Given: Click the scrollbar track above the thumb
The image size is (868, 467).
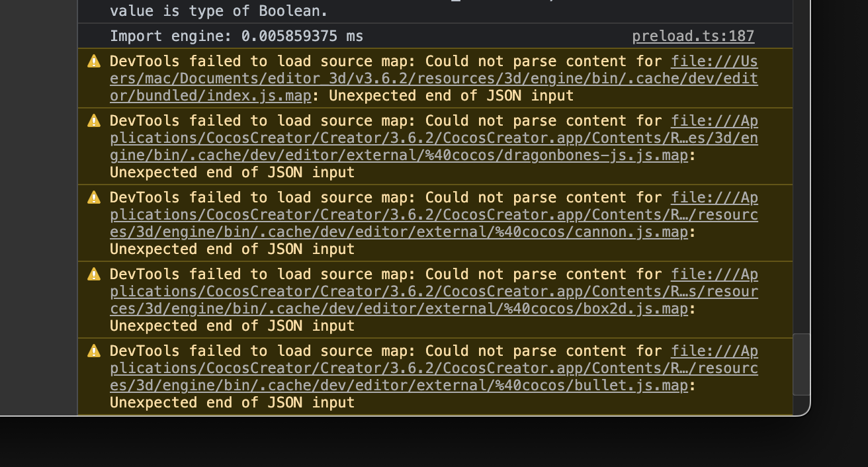Looking at the screenshot, I should [x=801, y=165].
